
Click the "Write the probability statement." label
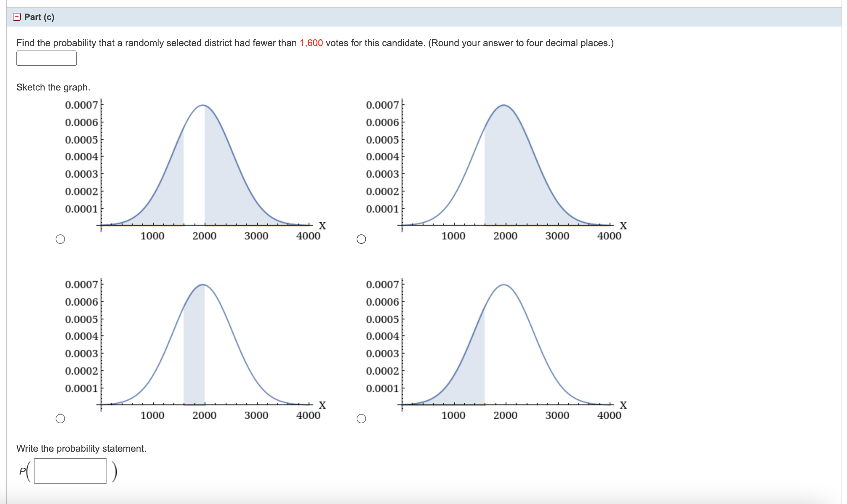click(x=81, y=448)
